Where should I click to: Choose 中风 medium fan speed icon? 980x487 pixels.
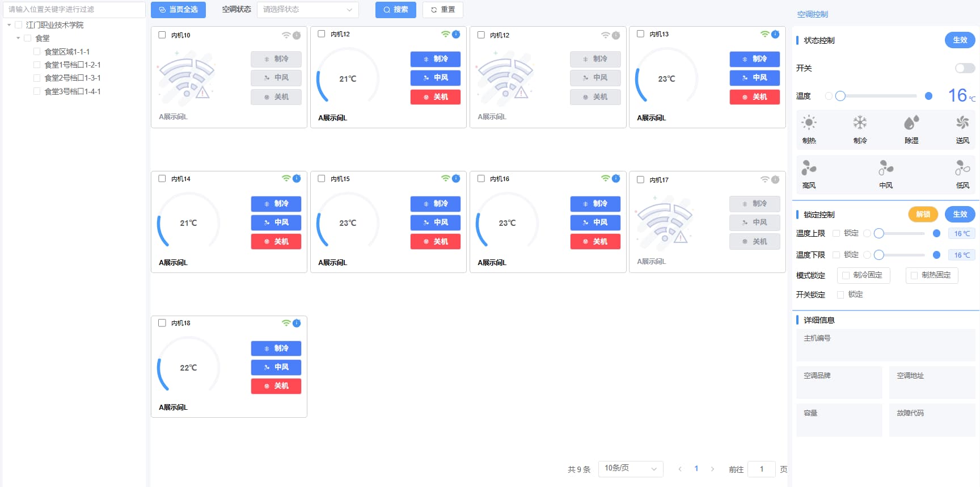pyautogui.click(x=885, y=167)
